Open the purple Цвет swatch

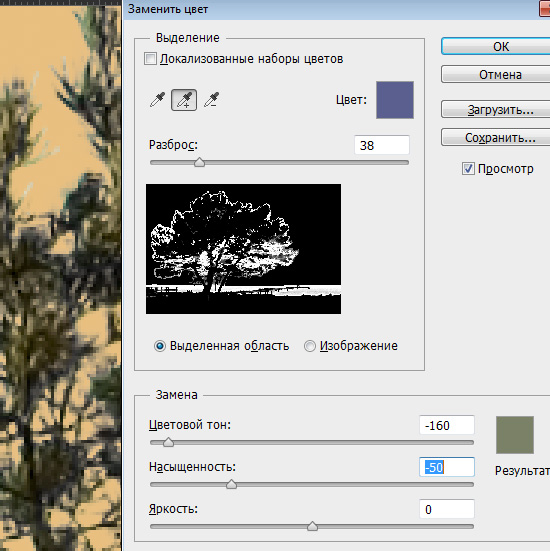click(395, 100)
